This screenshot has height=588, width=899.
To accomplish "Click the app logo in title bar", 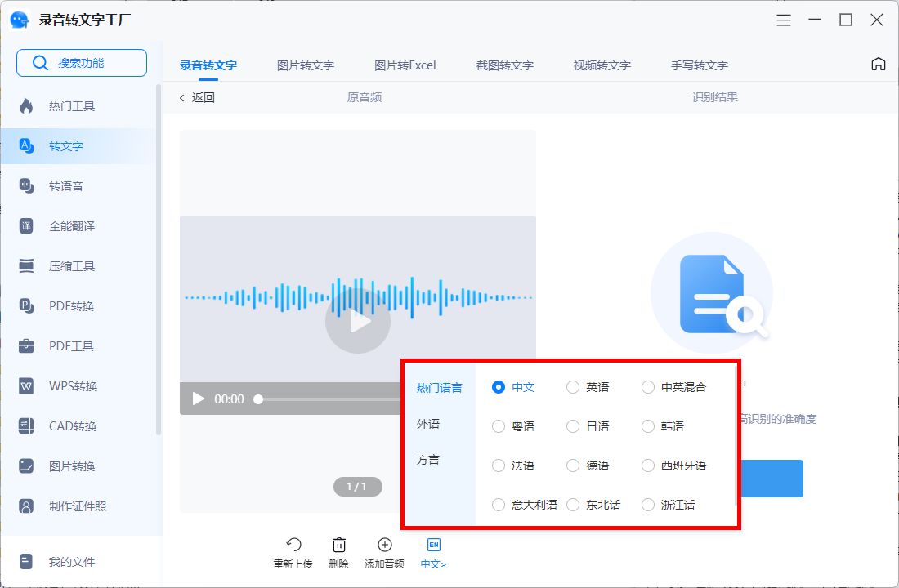I will point(20,20).
